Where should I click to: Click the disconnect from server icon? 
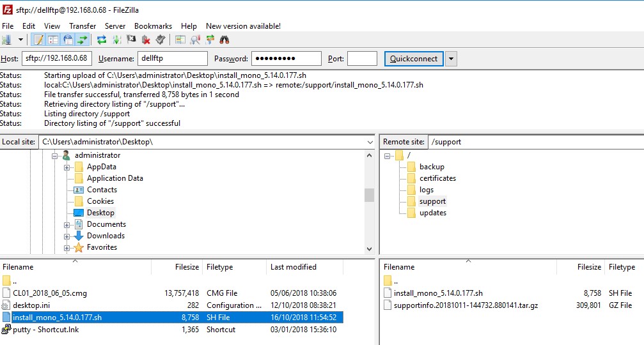[x=146, y=40]
